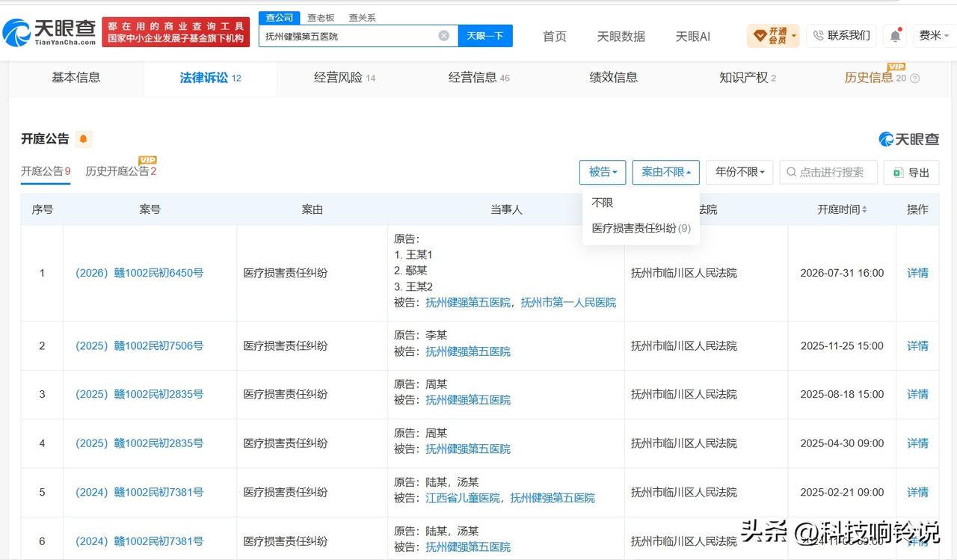The height and width of the screenshot is (560, 957).
Task: Go to 经营信息 tab
Action: pos(479,78)
